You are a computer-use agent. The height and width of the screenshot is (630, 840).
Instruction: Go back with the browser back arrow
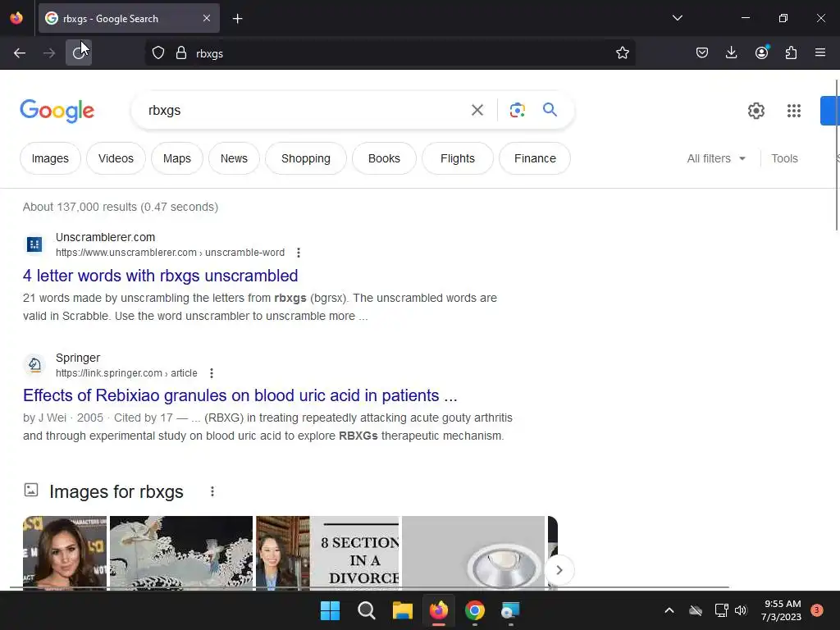click(20, 53)
